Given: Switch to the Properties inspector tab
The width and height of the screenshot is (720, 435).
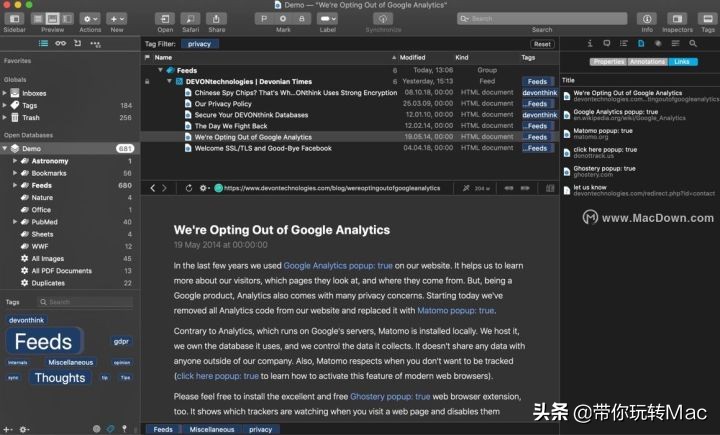Looking at the screenshot, I should click(x=607, y=62).
